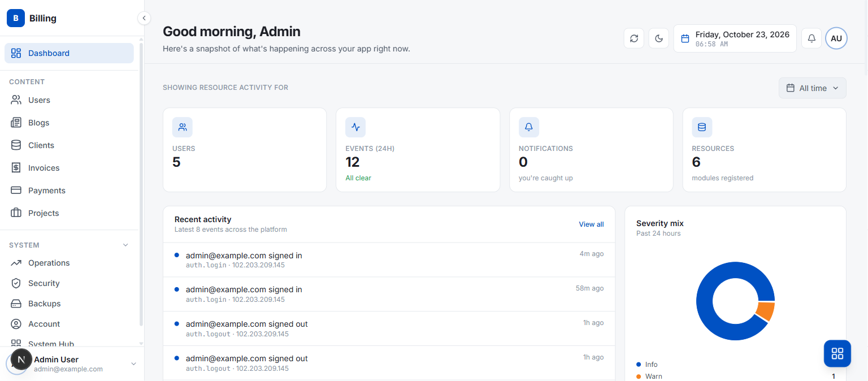Click the Security shield icon
This screenshot has width=868, height=381.
click(x=16, y=283)
